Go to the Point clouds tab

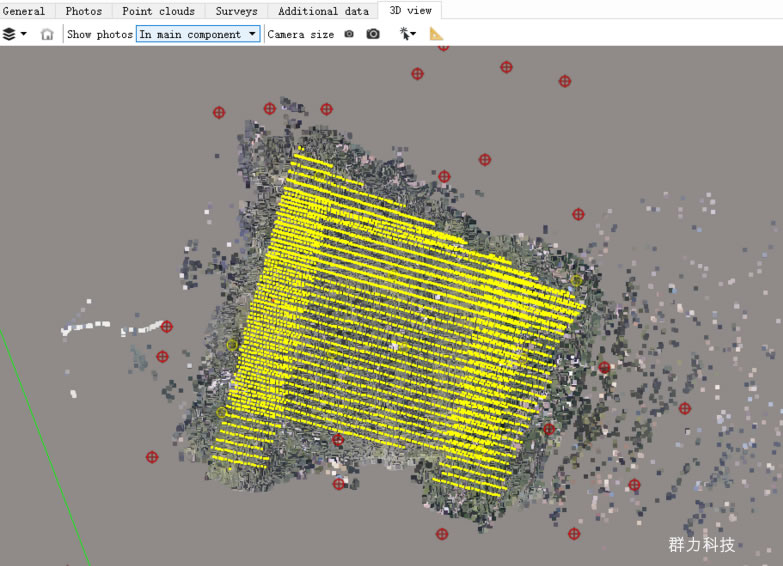[x=158, y=11]
